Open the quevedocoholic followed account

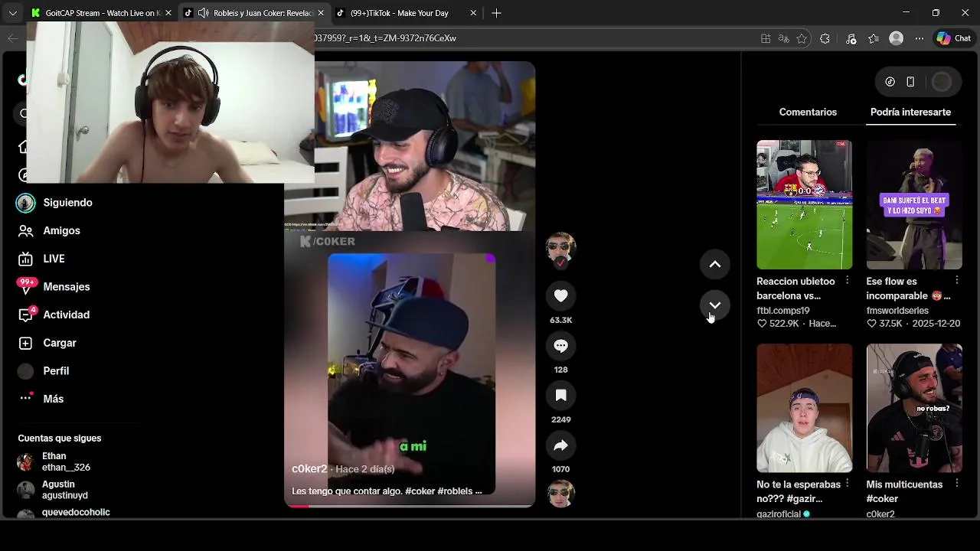tap(64, 513)
